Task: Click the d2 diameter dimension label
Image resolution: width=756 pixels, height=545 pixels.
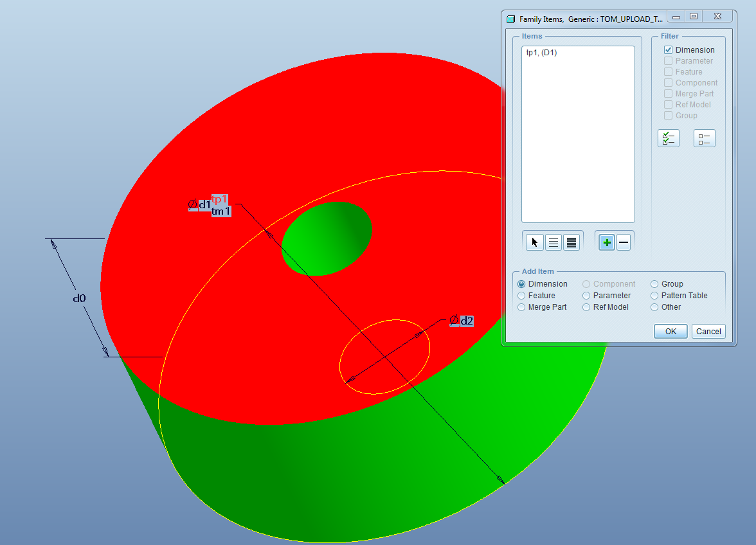Action: click(462, 321)
